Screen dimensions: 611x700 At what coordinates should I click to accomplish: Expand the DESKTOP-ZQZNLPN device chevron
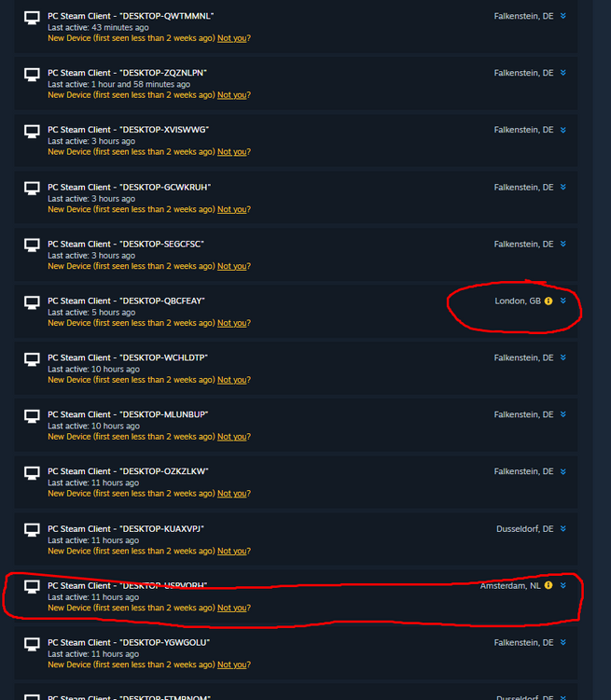tap(563, 73)
